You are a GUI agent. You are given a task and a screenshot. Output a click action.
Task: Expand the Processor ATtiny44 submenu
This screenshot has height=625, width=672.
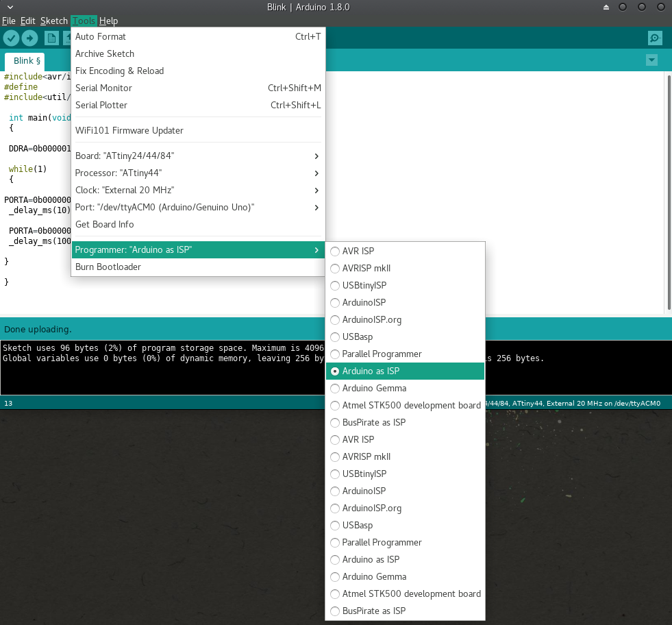[x=198, y=173]
